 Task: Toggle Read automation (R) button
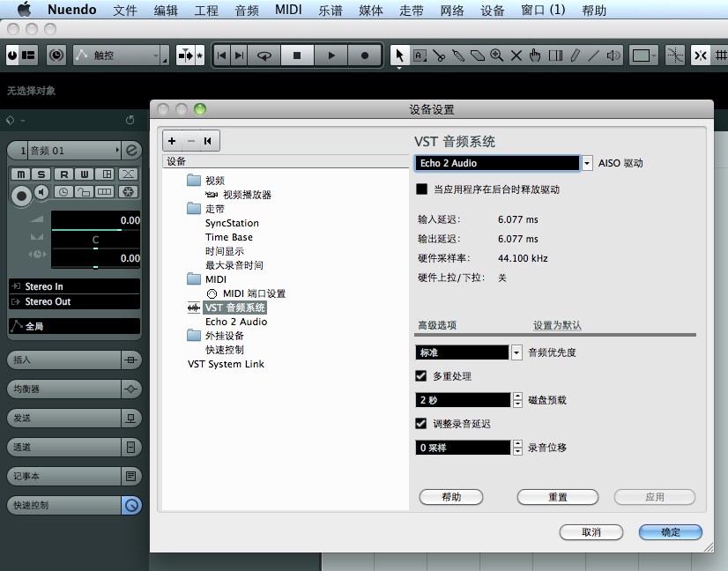[64, 174]
